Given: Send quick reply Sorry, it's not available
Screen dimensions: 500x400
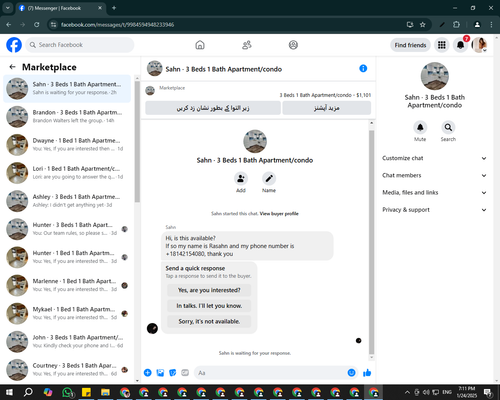Looking at the screenshot, I should (x=209, y=321).
